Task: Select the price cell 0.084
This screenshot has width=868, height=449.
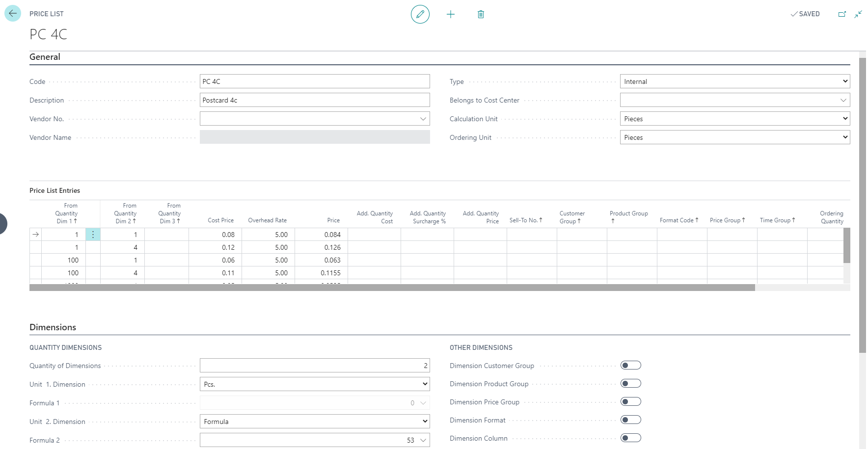Action: point(321,235)
